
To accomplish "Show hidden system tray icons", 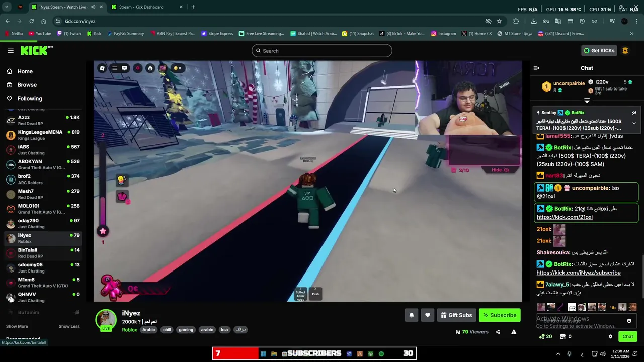I will (558, 354).
